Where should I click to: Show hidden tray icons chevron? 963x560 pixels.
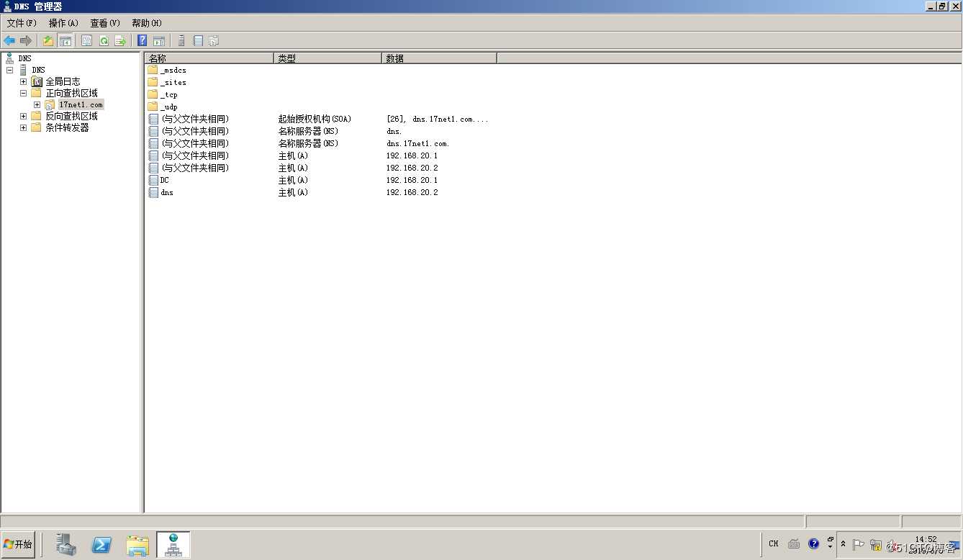click(844, 545)
